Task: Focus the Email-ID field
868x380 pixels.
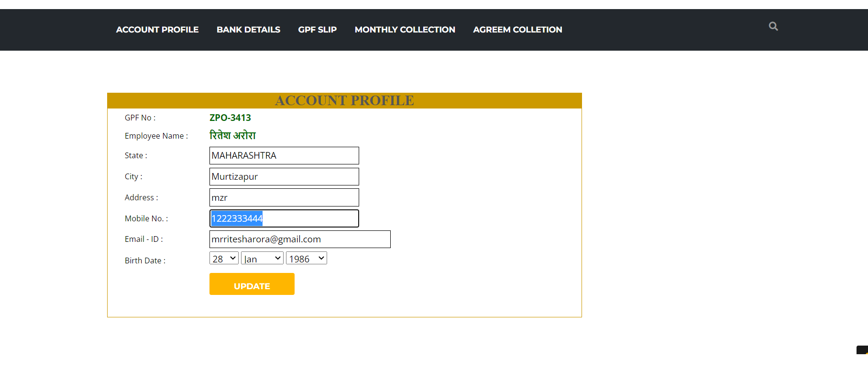Action: pyautogui.click(x=300, y=239)
